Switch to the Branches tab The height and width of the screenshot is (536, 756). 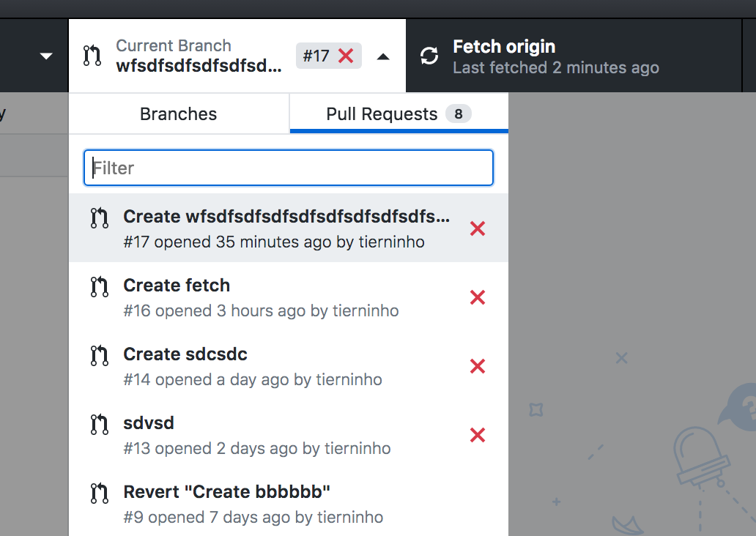[178, 113]
